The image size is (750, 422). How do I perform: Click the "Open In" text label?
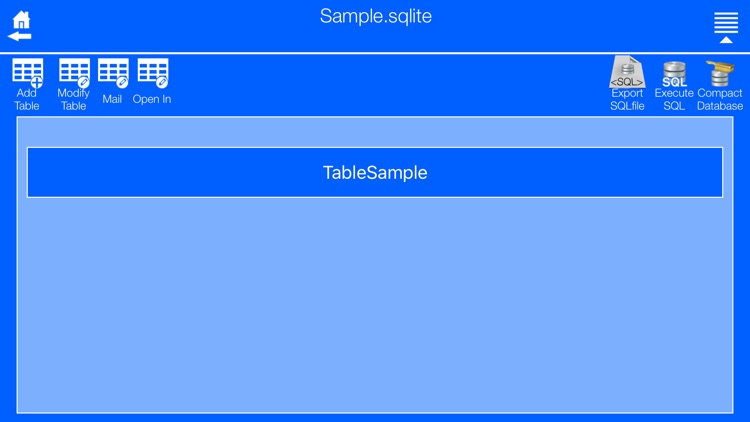point(152,99)
